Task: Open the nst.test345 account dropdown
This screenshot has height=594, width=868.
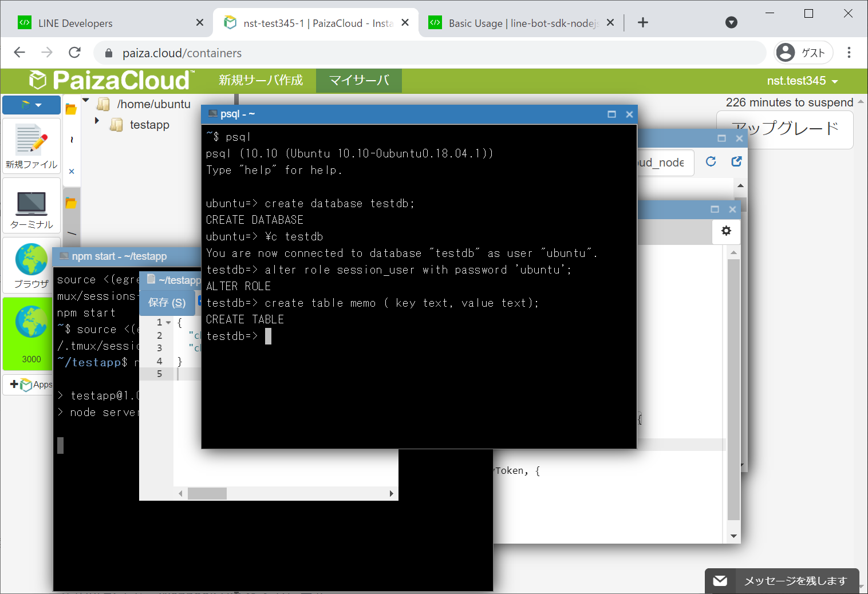Action: [802, 81]
